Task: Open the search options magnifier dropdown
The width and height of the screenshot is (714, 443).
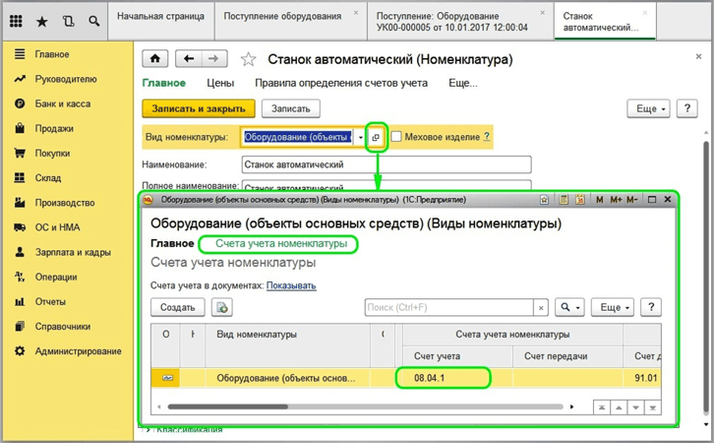Action: coord(569,308)
